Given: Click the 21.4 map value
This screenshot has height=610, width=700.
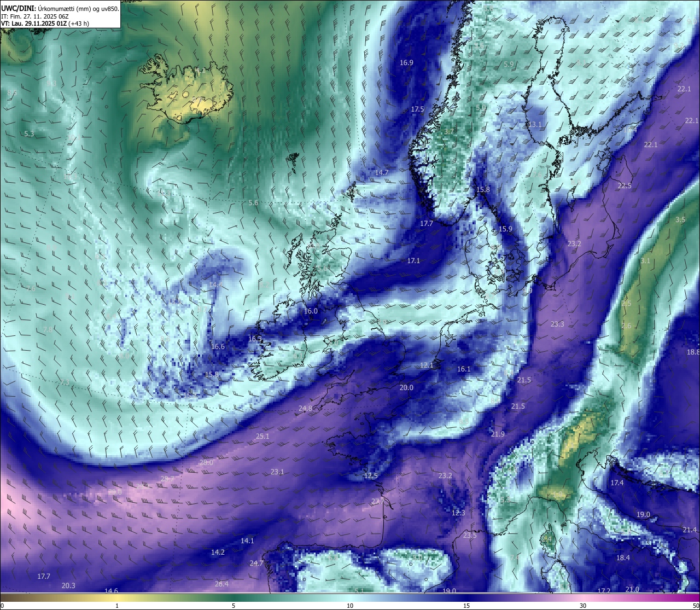Looking at the screenshot, I should 690,530.
